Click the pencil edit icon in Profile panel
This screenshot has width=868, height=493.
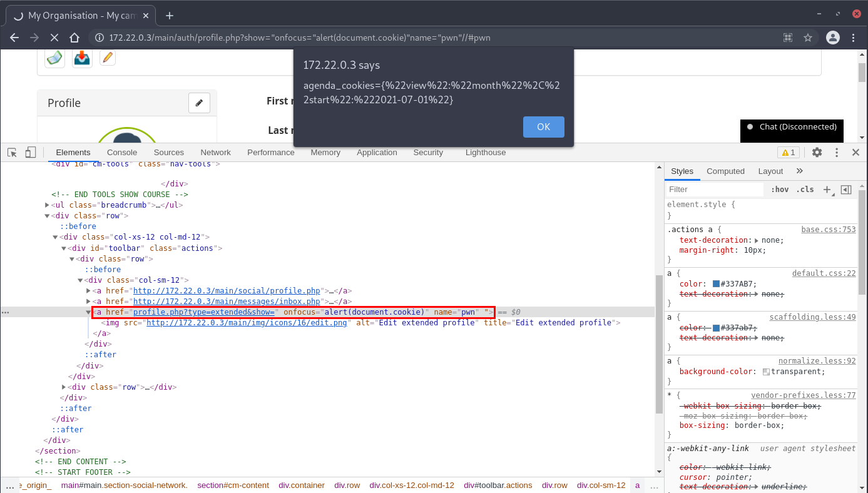199,103
